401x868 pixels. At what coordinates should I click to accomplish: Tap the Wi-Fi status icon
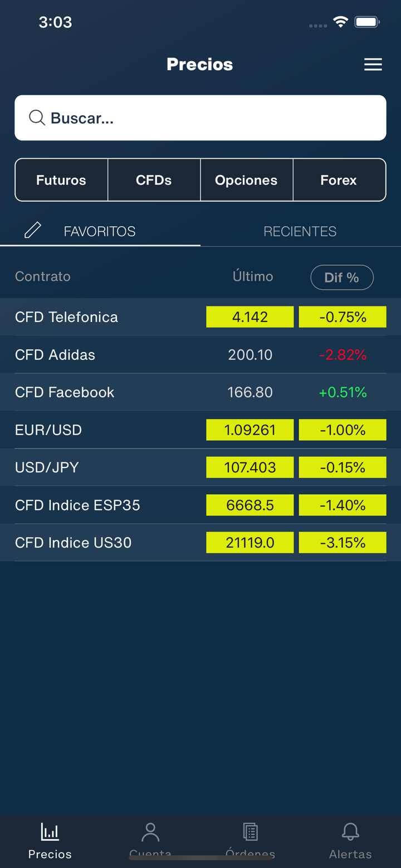click(340, 22)
